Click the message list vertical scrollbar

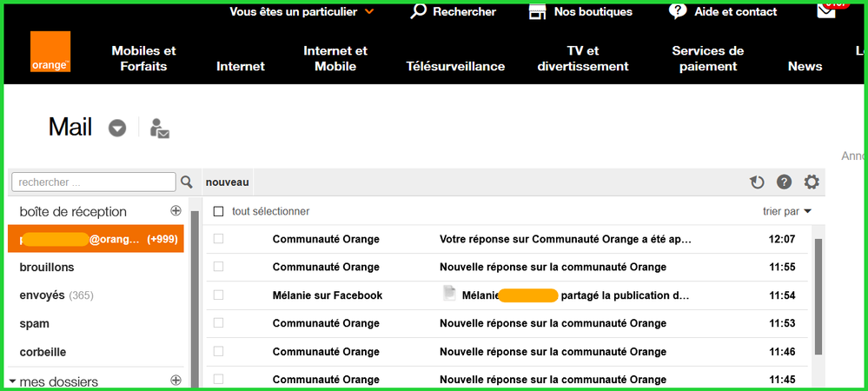818,296
